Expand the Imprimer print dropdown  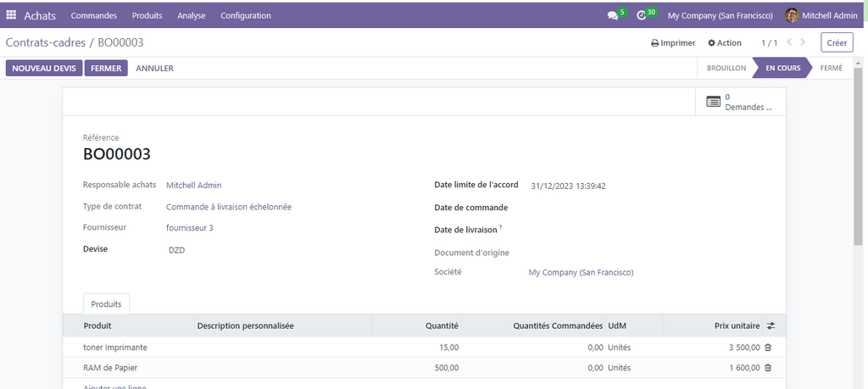673,43
